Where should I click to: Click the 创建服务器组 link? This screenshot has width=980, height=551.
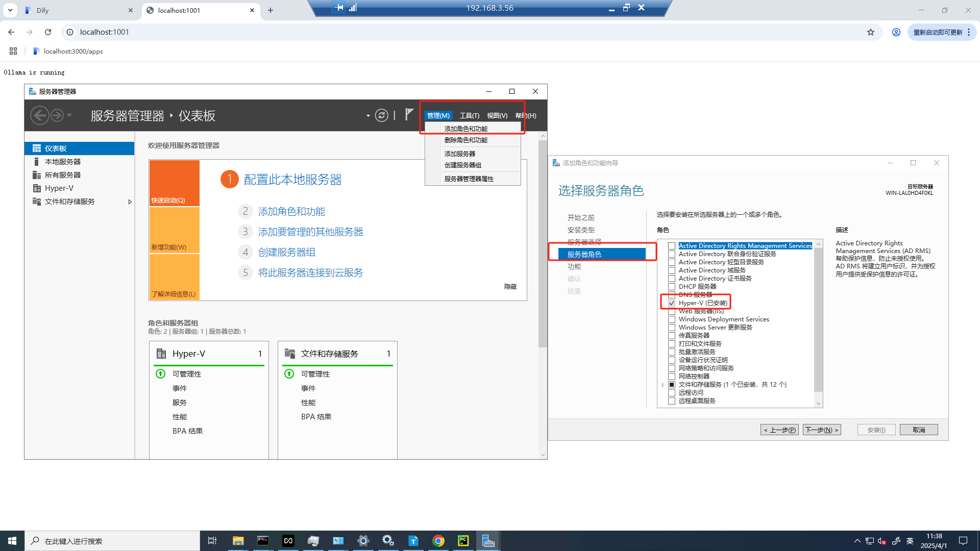286,252
